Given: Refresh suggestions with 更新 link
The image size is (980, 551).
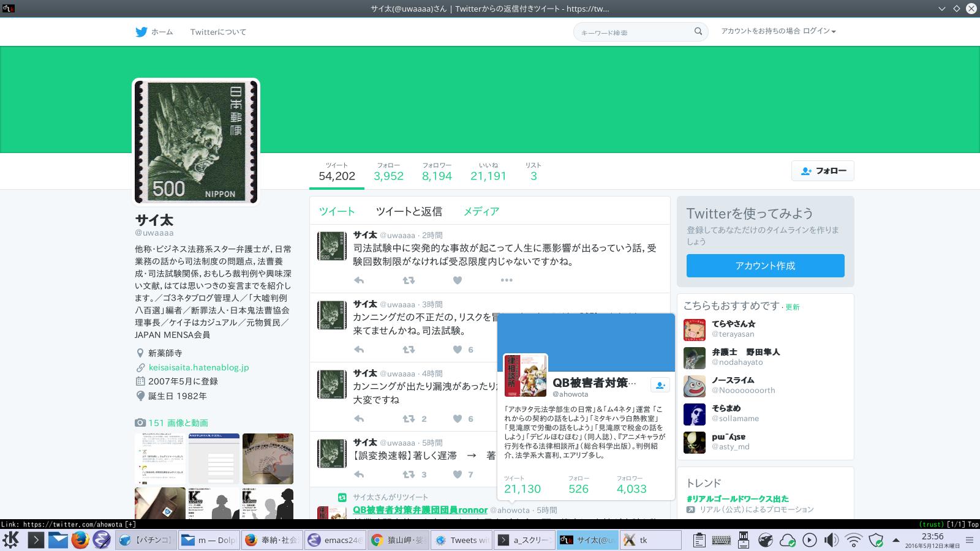Looking at the screenshot, I should (x=793, y=307).
